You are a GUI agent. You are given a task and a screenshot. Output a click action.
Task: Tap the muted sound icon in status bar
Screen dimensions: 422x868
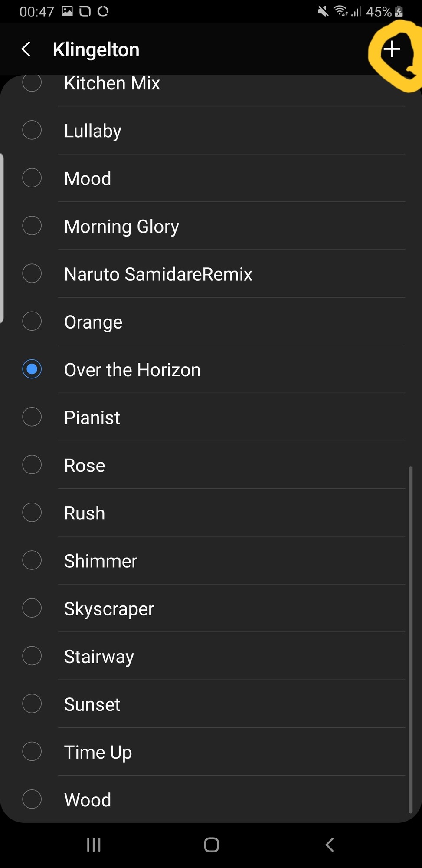point(323,11)
